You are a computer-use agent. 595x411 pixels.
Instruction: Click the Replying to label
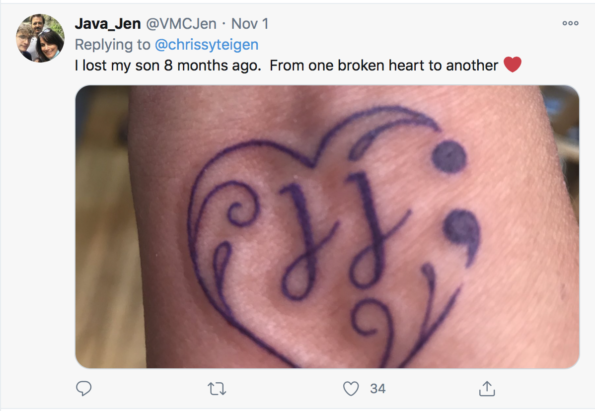pos(112,45)
